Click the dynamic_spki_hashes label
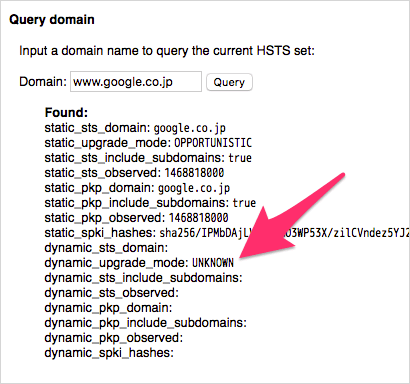This screenshot has height=384, width=410. [109, 353]
